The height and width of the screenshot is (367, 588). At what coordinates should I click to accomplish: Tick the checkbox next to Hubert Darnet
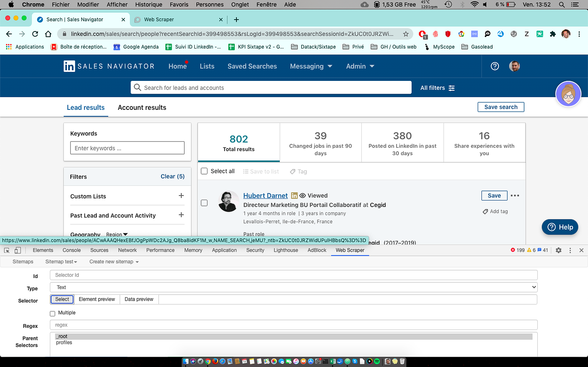click(204, 203)
